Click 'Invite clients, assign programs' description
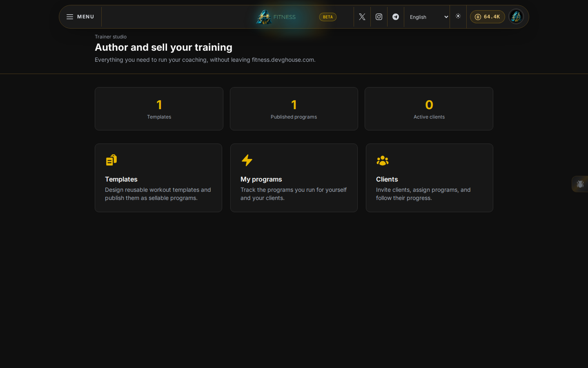 click(423, 194)
